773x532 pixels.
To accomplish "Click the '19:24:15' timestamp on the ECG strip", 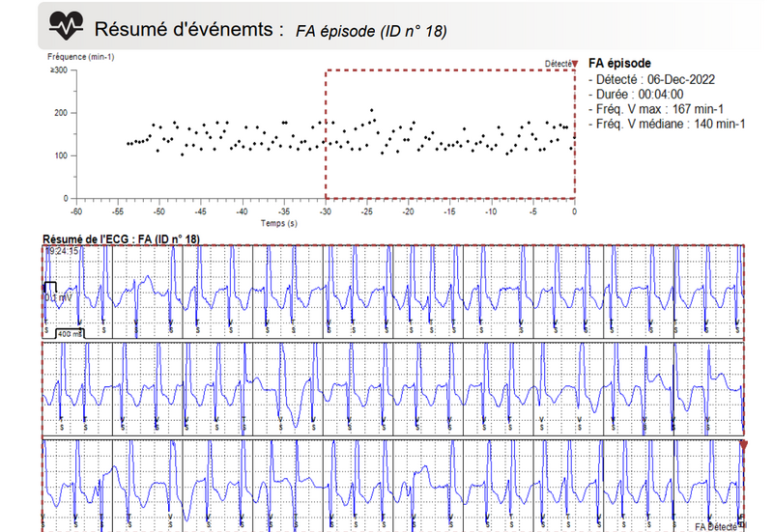I will point(62,251).
